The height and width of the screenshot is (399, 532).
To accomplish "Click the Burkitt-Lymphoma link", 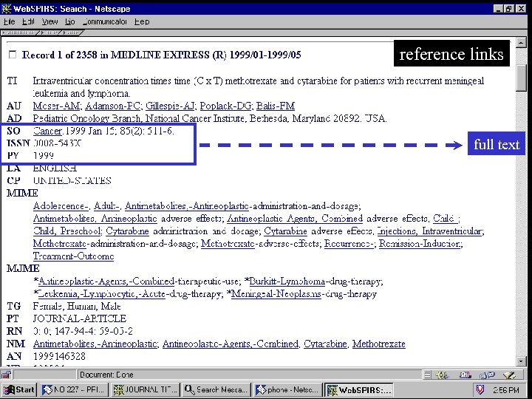I will tap(287, 282).
